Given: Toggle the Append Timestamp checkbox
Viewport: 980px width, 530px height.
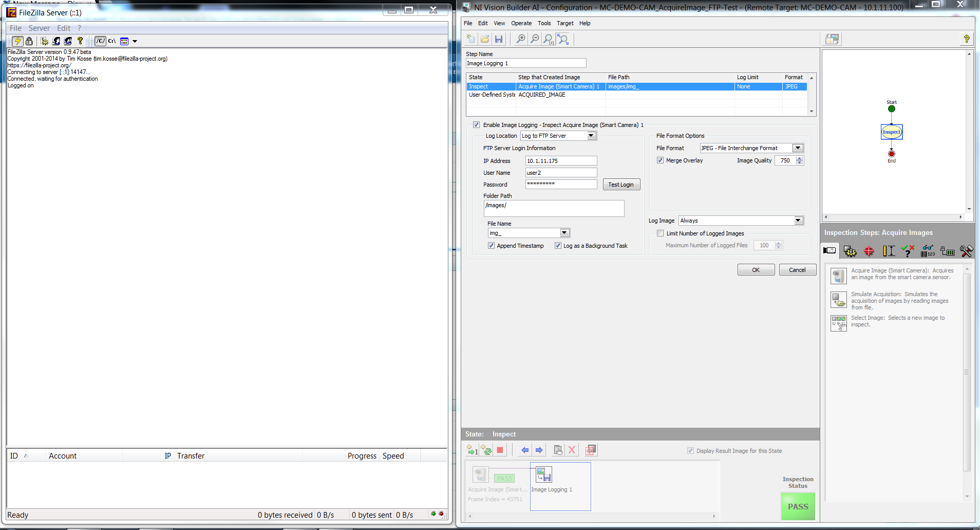Looking at the screenshot, I should (491, 246).
